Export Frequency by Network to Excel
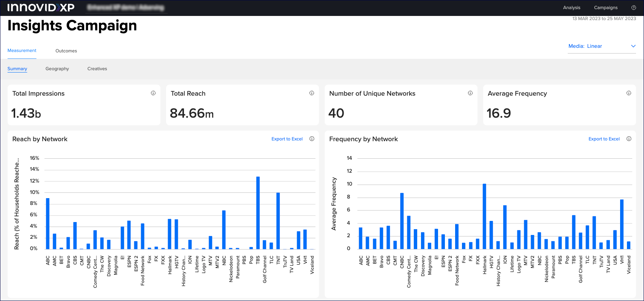644x301 pixels. [604, 139]
